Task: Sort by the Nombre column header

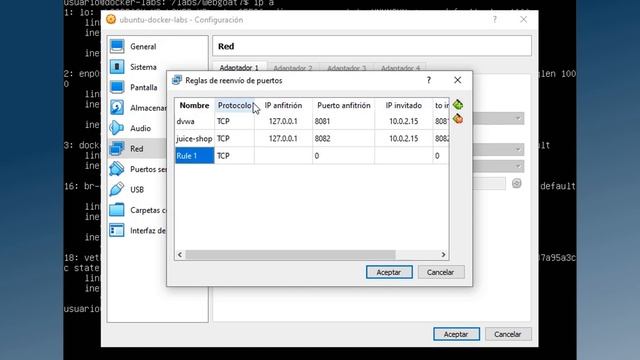Action: 194,105
